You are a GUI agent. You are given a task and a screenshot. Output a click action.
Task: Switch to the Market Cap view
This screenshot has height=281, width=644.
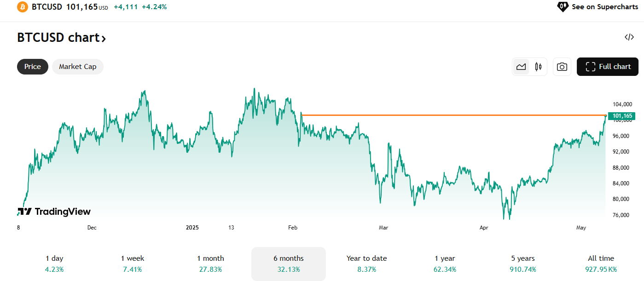point(78,67)
